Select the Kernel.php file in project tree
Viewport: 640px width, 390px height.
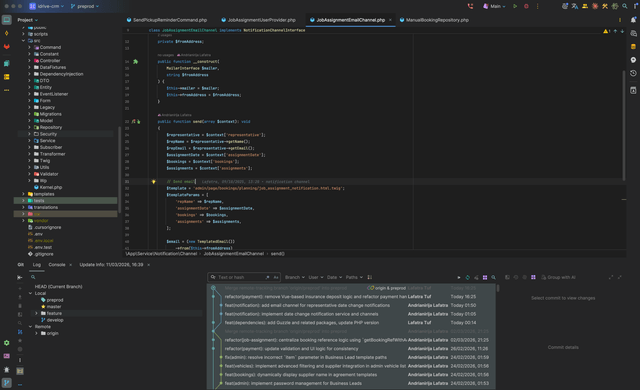51,187
